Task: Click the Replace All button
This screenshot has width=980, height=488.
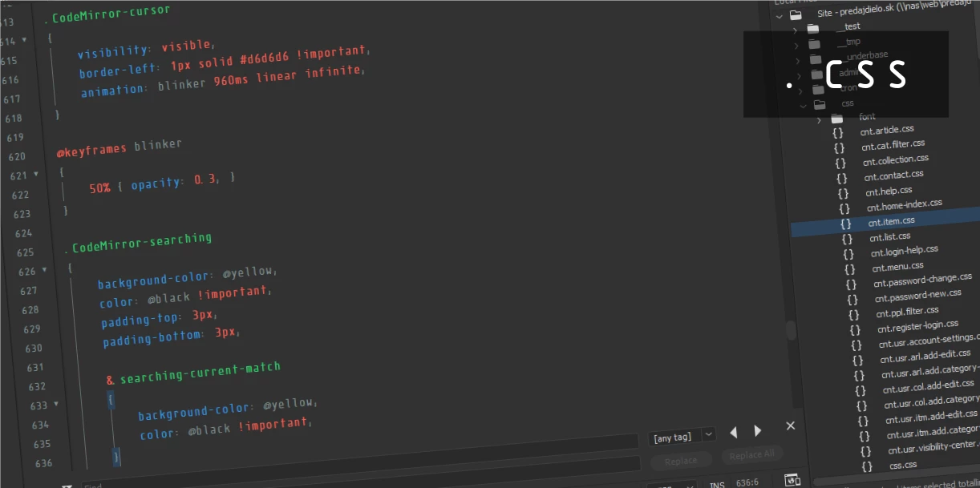Action: (x=752, y=455)
